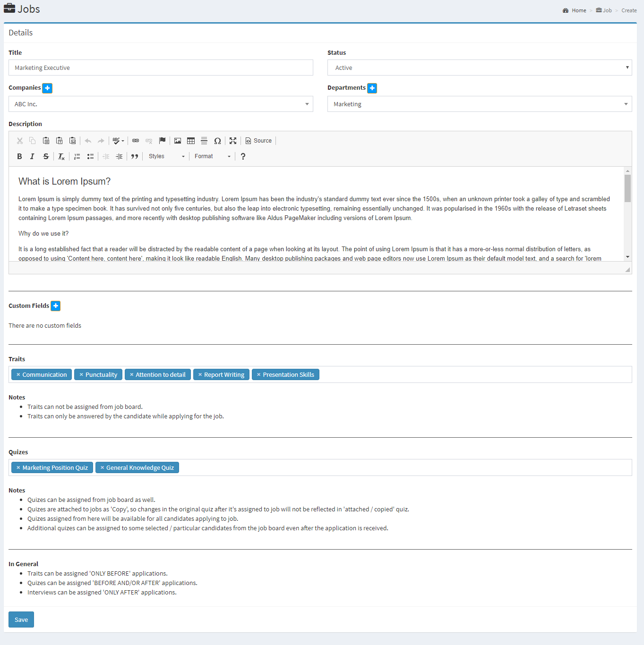
Task: Click the editor scroll up arrow
Action: point(627,170)
